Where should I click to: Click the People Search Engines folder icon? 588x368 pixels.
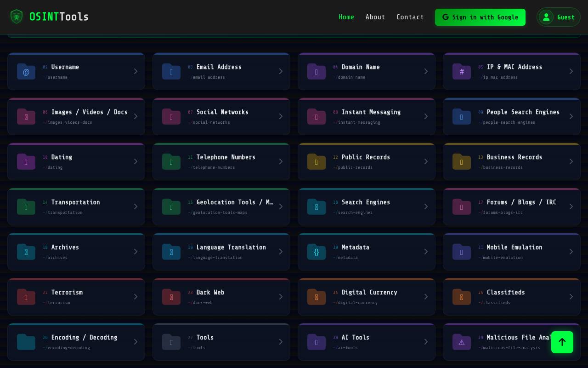[462, 116]
